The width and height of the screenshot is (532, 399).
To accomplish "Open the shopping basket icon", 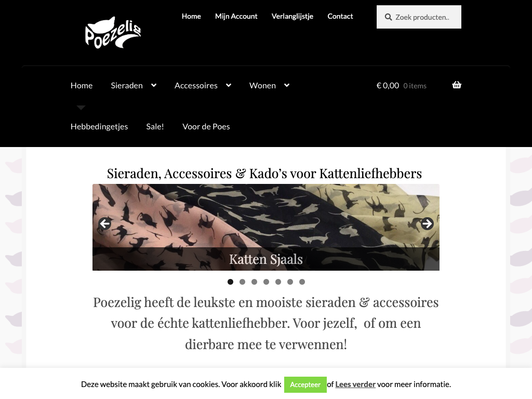I will coord(457,85).
